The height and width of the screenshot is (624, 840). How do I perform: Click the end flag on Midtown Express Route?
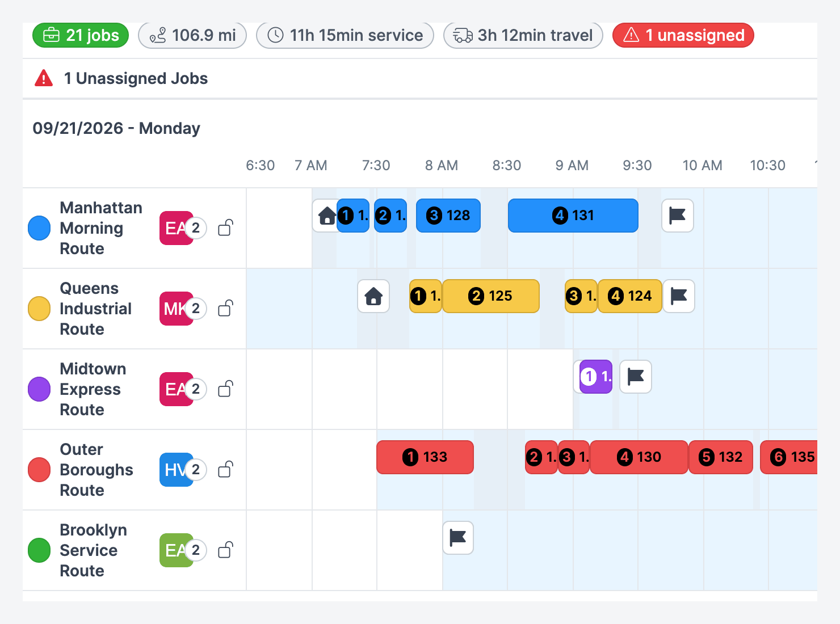pyautogui.click(x=636, y=377)
